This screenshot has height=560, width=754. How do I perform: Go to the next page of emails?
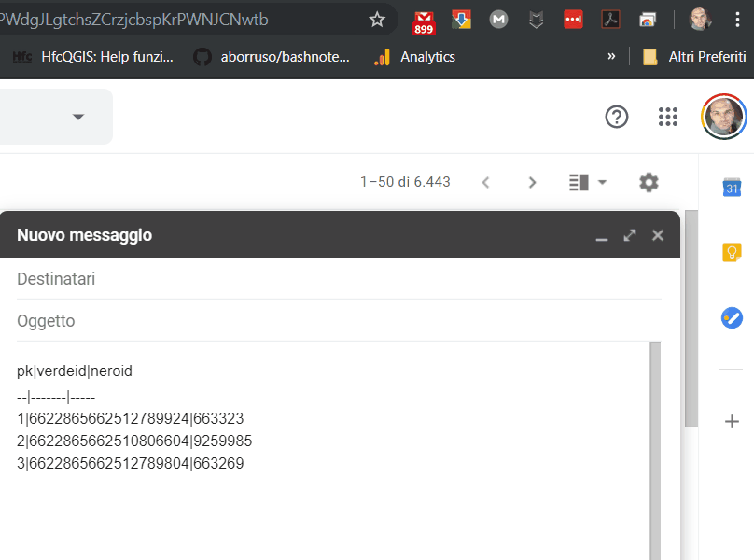coord(532,182)
